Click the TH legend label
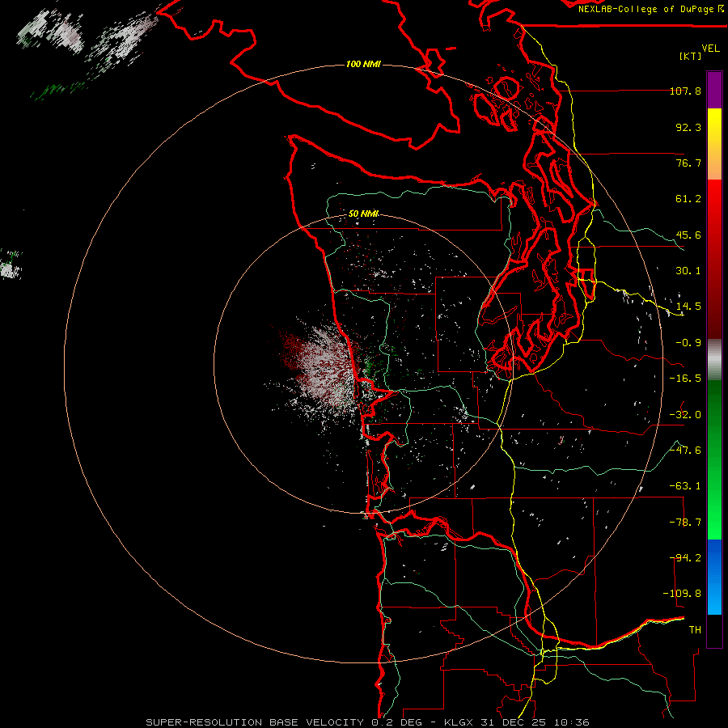 click(695, 630)
